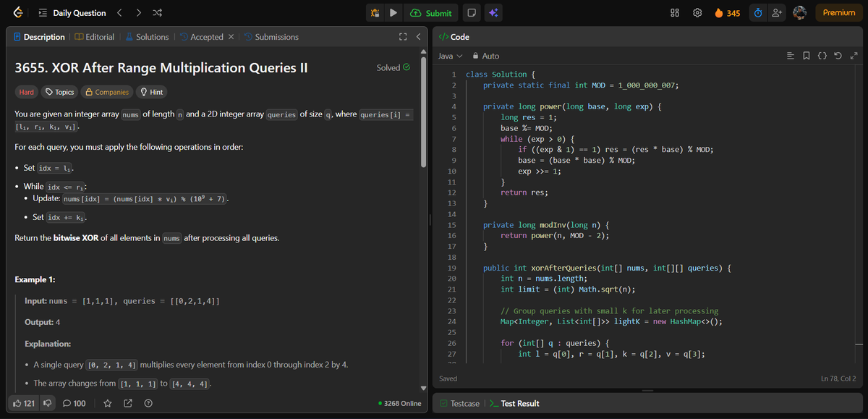Click the Example 1 heading

[x=35, y=279]
